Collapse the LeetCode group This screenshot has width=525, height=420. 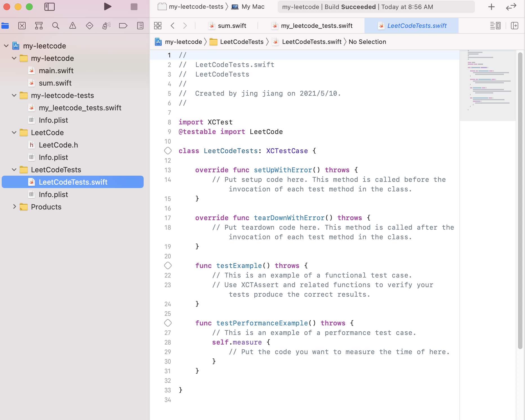pos(14,133)
